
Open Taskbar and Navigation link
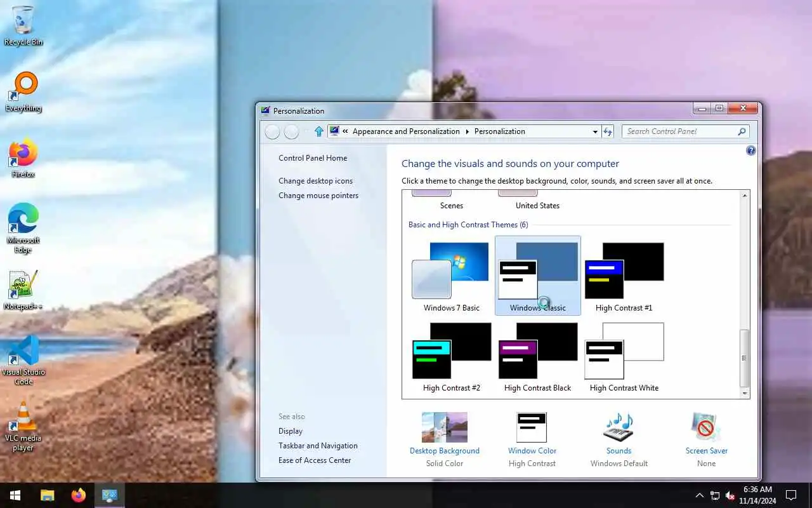(318, 446)
